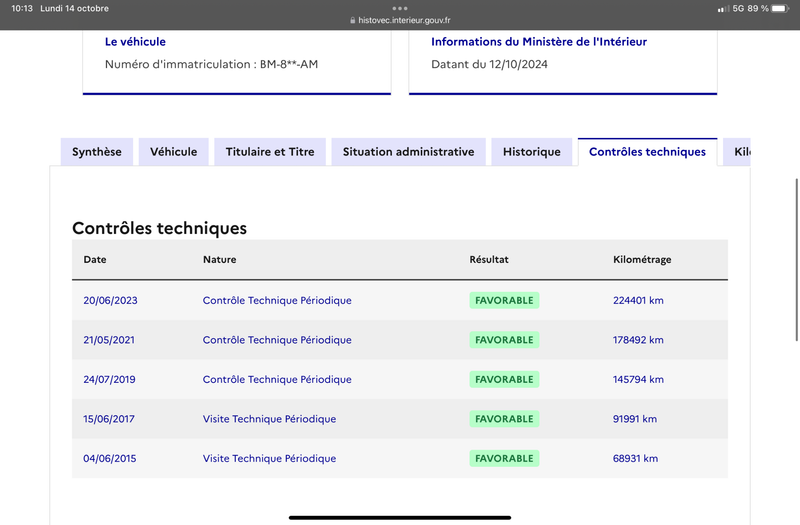This screenshot has width=800, height=525.
Task: Click the 24/07/2019 date cell
Action: (109, 380)
